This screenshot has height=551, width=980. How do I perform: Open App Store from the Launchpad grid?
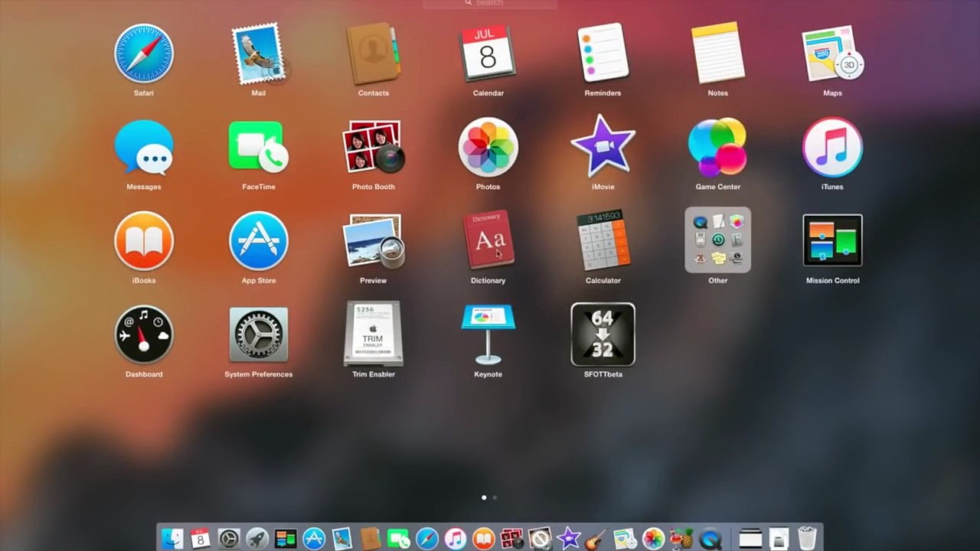coord(259,241)
